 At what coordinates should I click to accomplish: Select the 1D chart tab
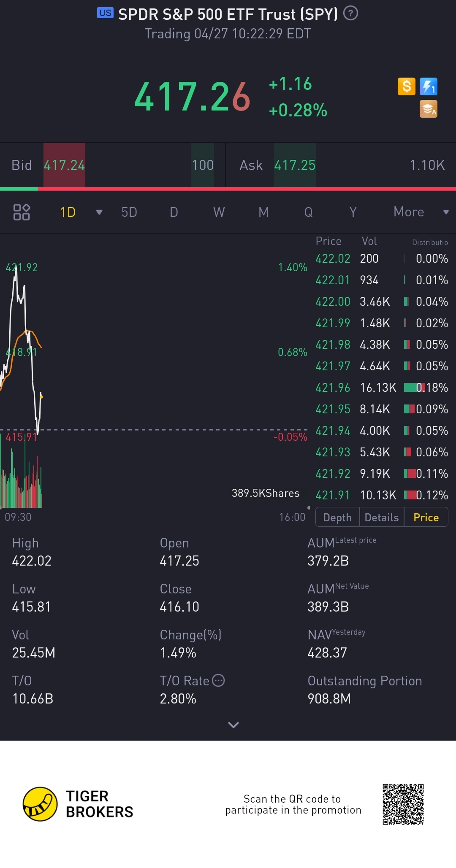(68, 212)
